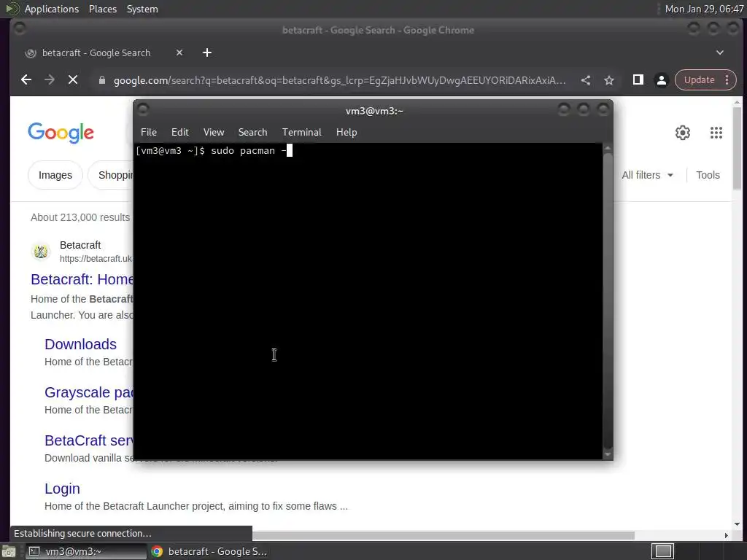This screenshot has height=560, width=747.
Task: Open the Chrome profile avatar icon
Action: tap(661, 80)
